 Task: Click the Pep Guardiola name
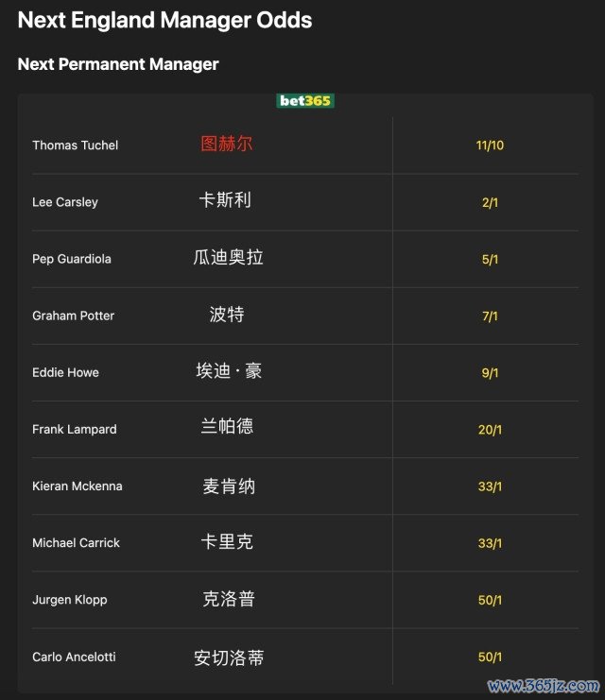pyautogui.click(x=72, y=259)
